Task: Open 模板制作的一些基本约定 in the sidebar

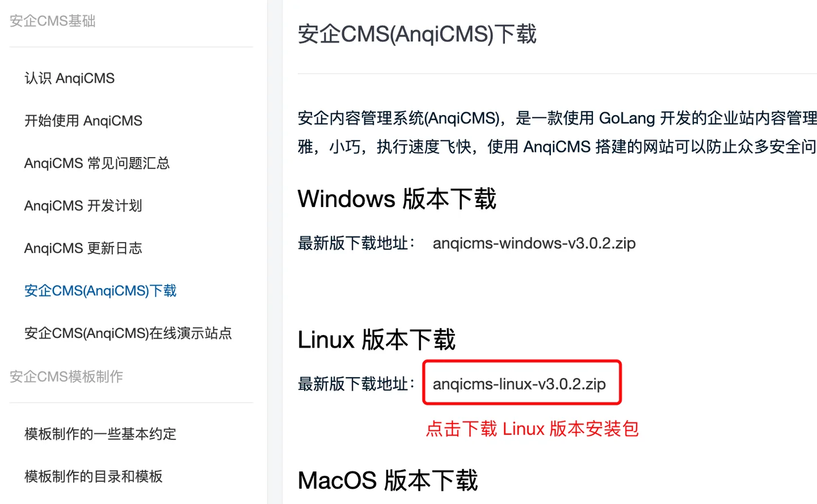Action: coord(100,434)
